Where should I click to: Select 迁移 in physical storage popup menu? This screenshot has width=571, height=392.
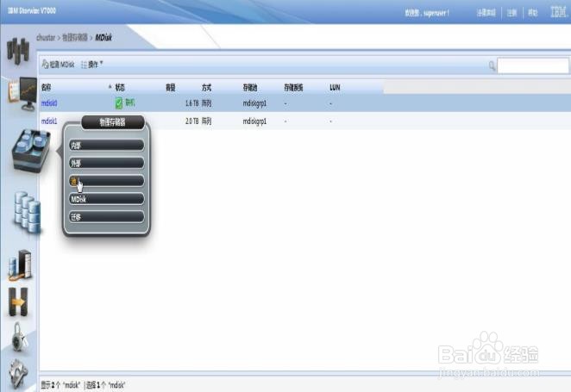click(106, 217)
